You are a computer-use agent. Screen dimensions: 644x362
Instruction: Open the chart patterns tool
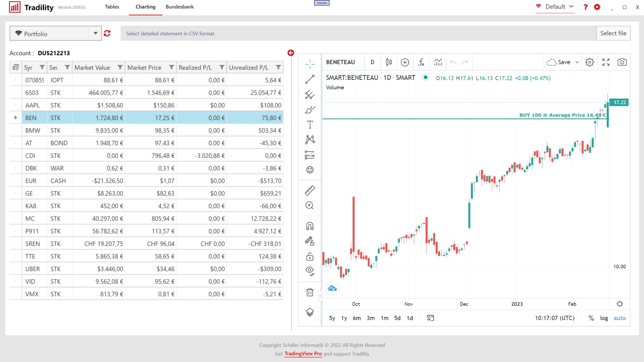coord(310,140)
